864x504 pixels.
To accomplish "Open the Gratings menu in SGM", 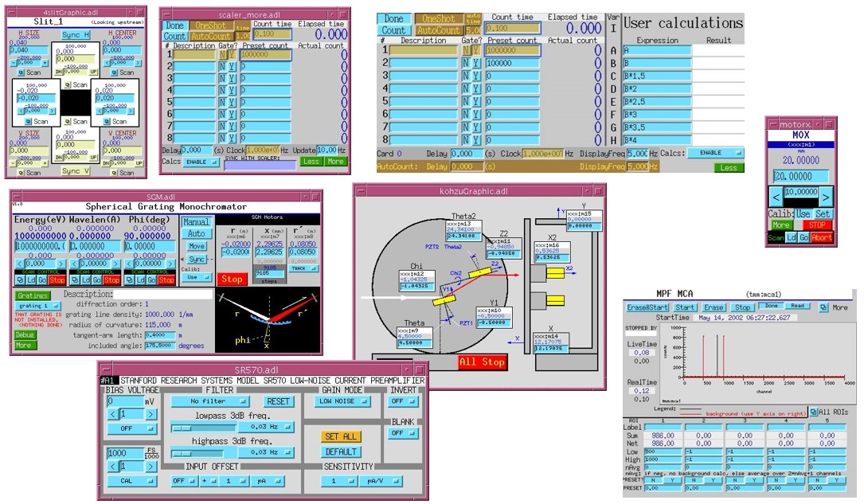I will click(x=33, y=295).
